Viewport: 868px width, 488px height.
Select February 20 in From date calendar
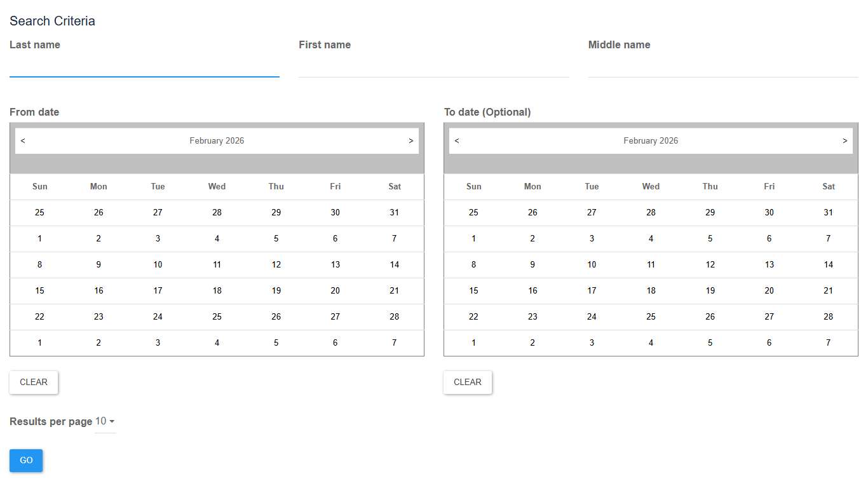(335, 291)
